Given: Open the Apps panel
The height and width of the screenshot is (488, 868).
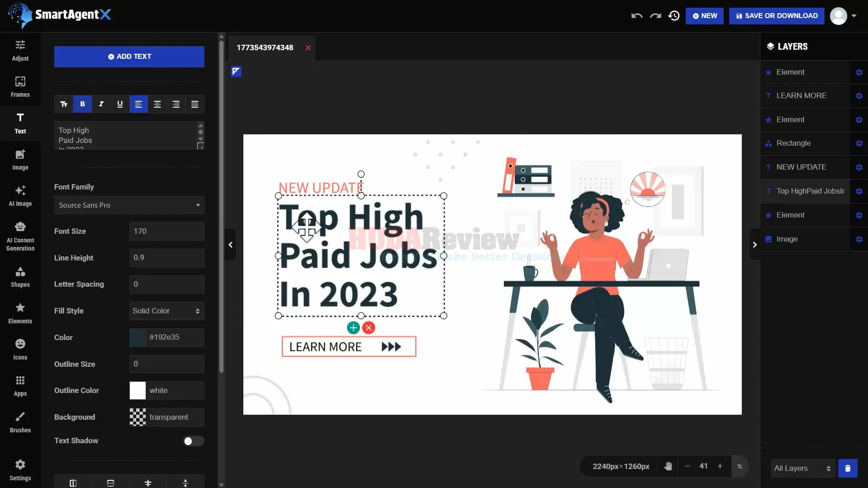Looking at the screenshot, I should tap(20, 386).
